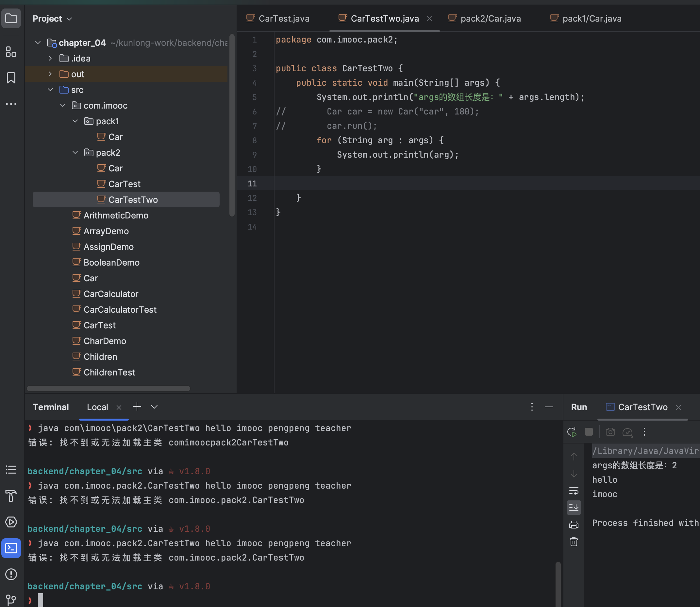Switch to the CarTest.java tab

277,18
